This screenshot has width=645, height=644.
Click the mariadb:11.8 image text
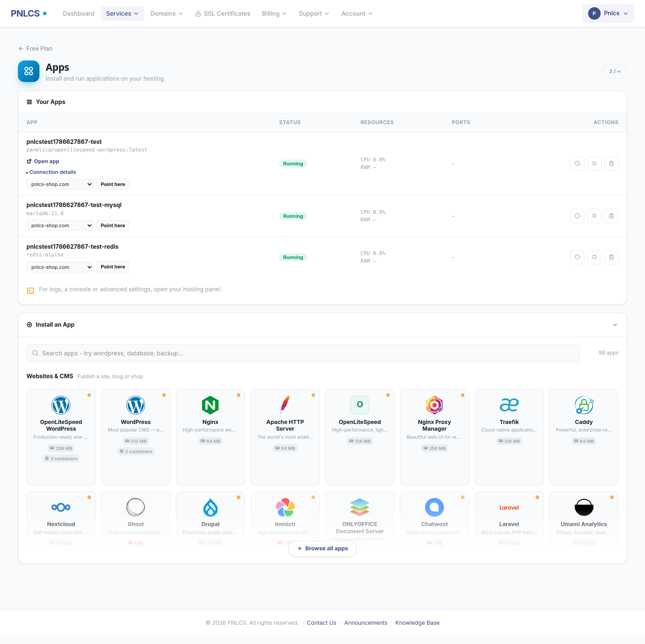pos(45,213)
